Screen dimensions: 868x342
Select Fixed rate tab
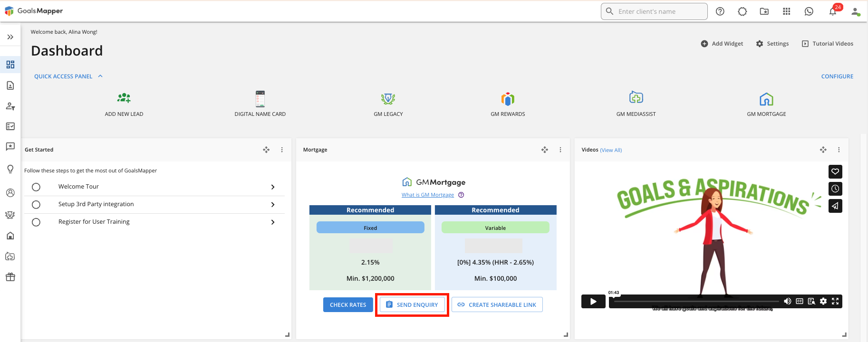370,228
